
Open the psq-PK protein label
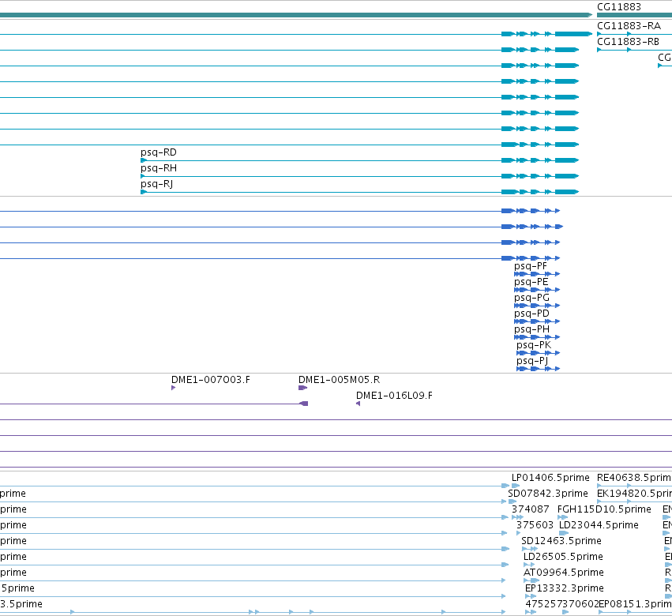(x=534, y=345)
